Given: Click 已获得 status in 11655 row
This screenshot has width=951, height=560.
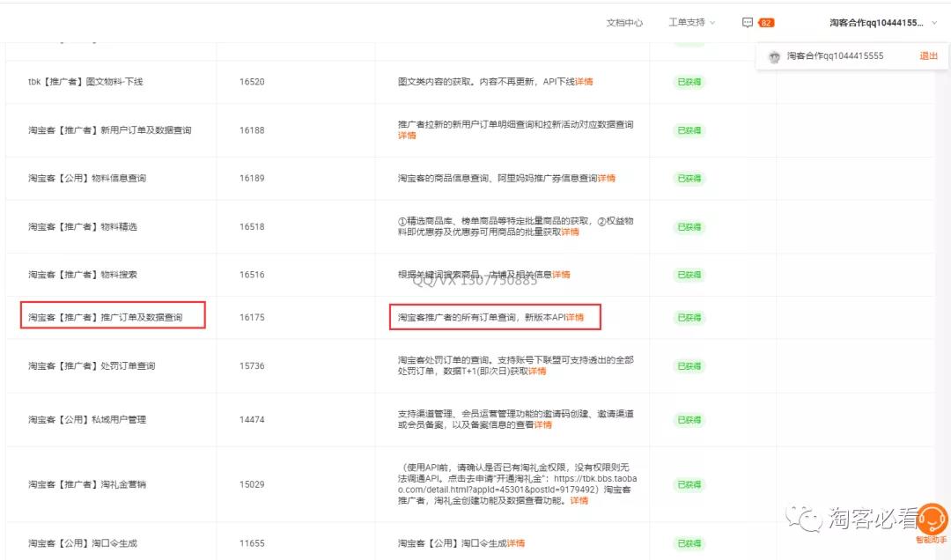Looking at the screenshot, I should pyautogui.click(x=689, y=543).
